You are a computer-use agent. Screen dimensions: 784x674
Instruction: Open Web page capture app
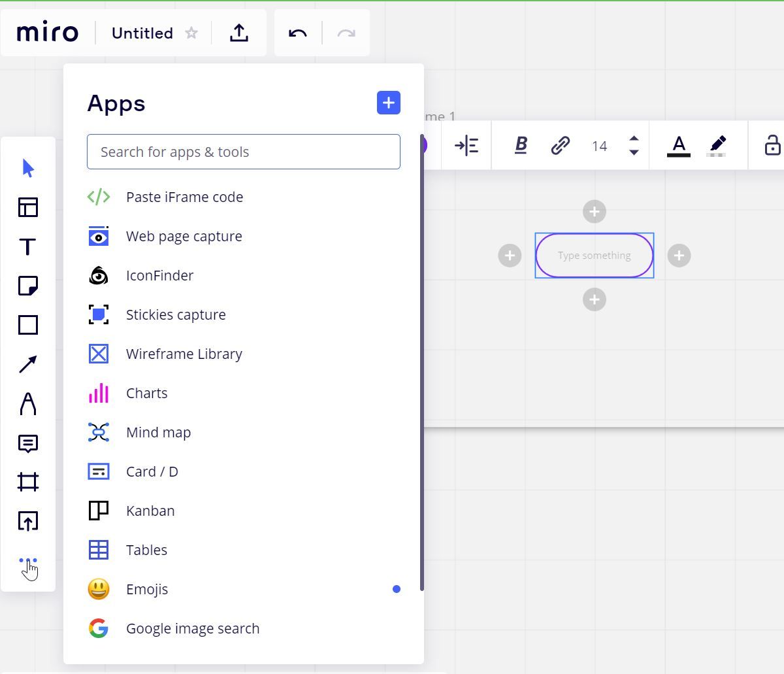coord(244,236)
